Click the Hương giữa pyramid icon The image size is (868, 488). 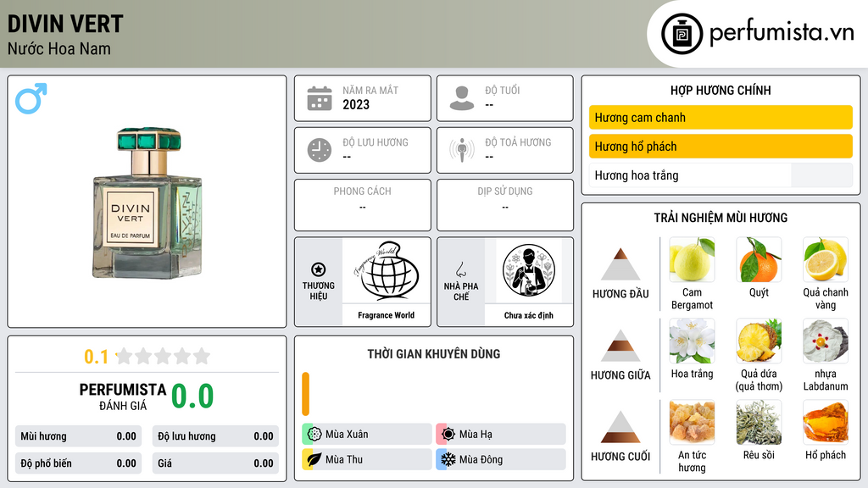[620, 346]
